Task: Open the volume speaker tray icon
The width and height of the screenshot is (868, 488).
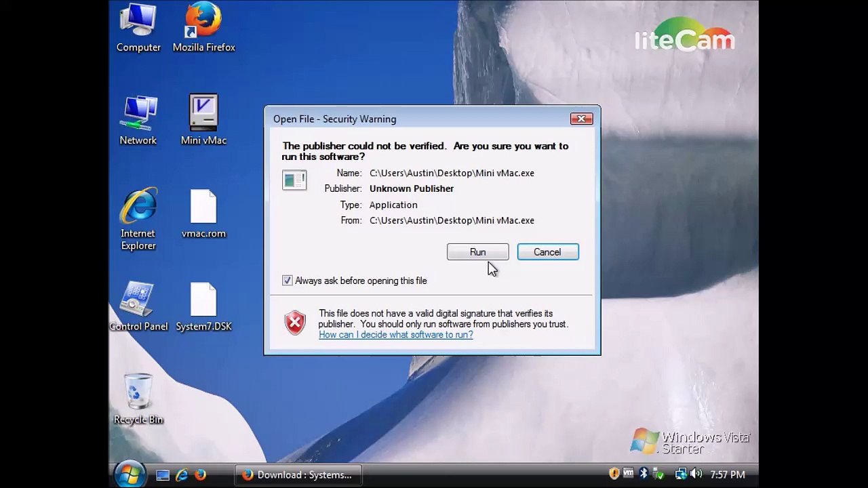Action: click(x=696, y=474)
